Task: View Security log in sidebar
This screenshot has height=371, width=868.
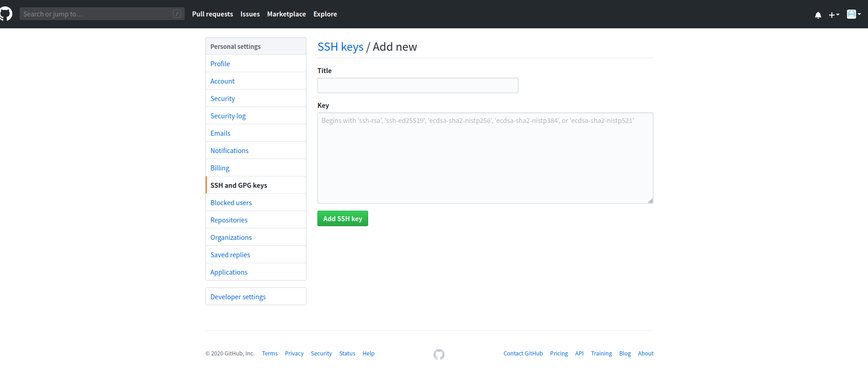Action: [256, 116]
